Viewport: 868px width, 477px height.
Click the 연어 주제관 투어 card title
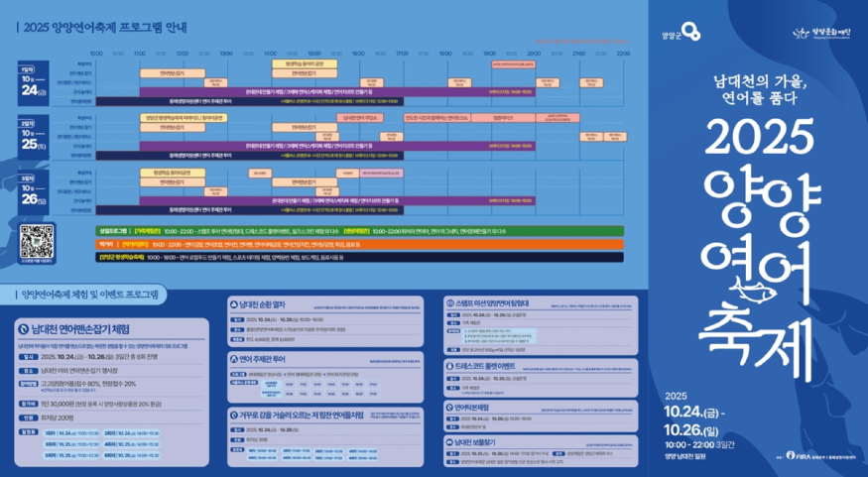pyautogui.click(x=263, y=359)
